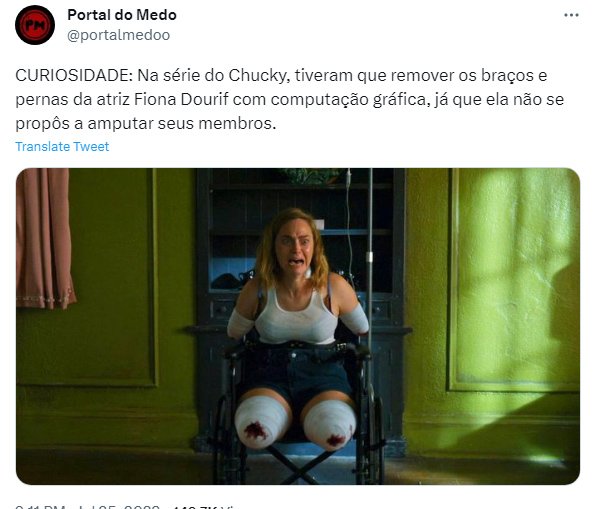Screen dimensions: 596x509
Task: Click the Translate Tweet link
Action: [x=62, y=146]
